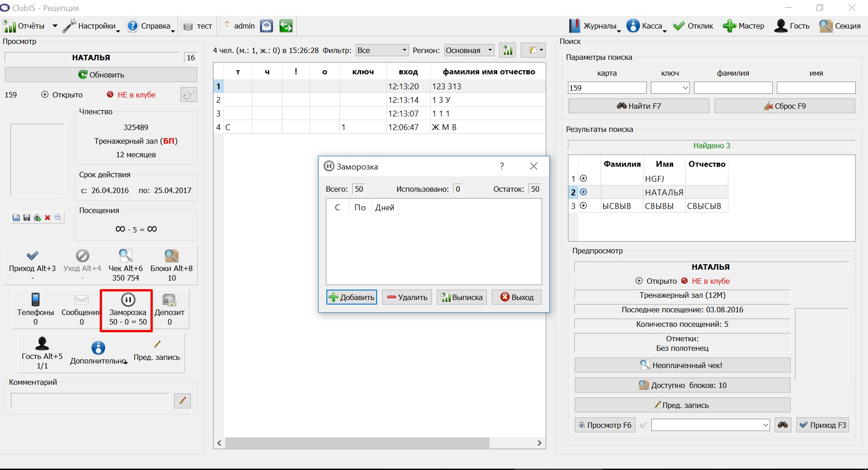Click the вход column header
The height and width of the screenshot is (470, 868).
coord(408,72)
